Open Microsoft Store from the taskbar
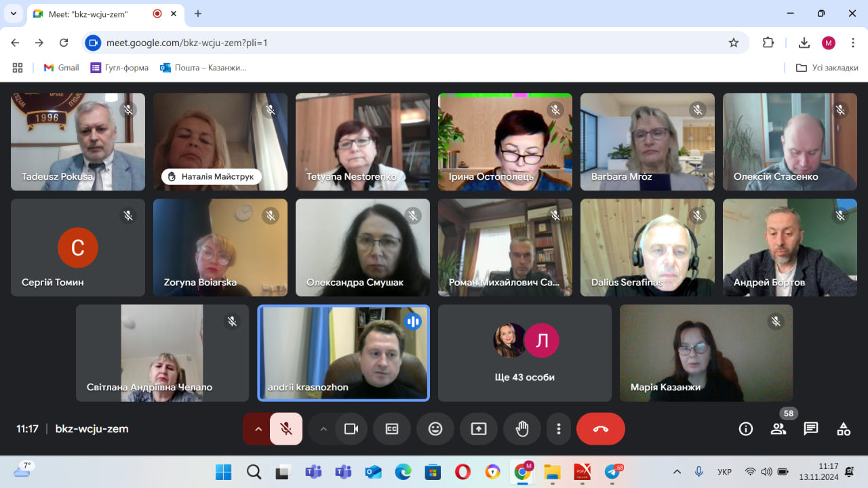The width and height of the screenshot is (868, 488). coord(433,472)
